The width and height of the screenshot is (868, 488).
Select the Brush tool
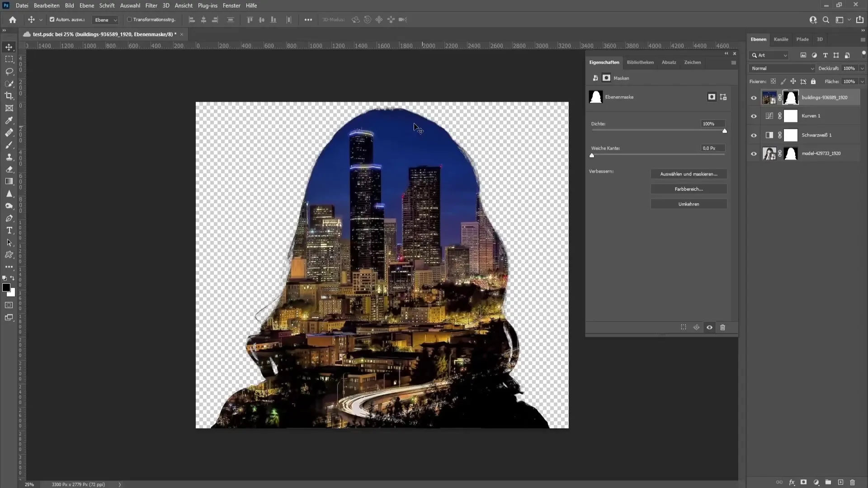[8, 145]
